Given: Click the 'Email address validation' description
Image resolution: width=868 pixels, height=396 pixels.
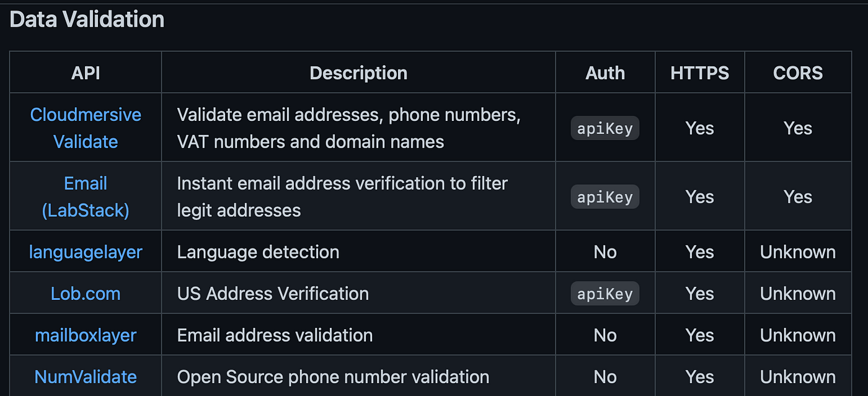Looking at the screenshot, I should click(275, 335).
